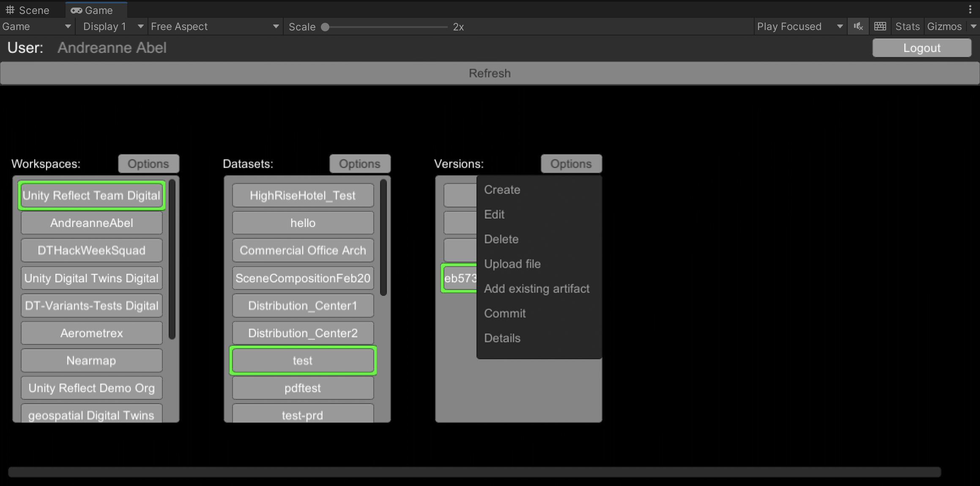
Task: Click Add existing artifact option
Action: point(537,289)
